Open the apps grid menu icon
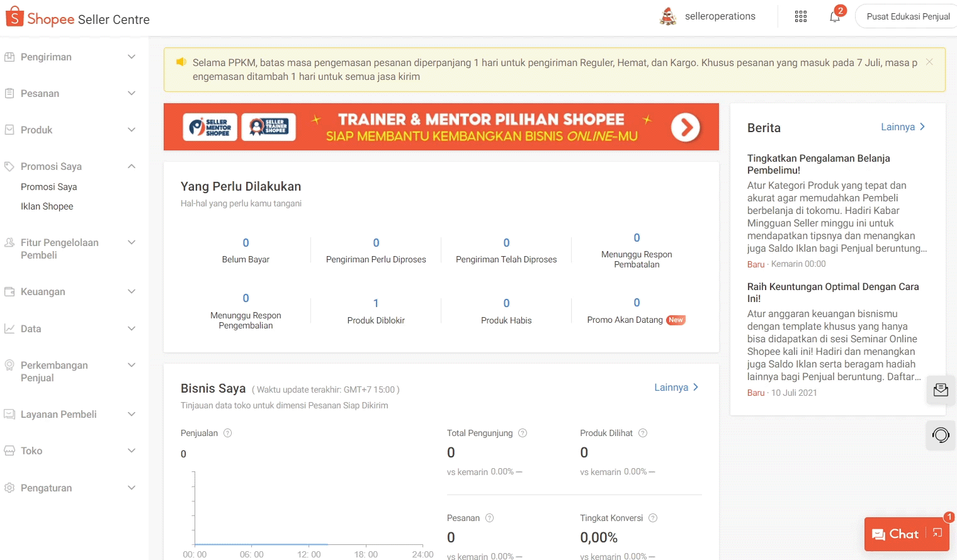 [x=801, y=17]
